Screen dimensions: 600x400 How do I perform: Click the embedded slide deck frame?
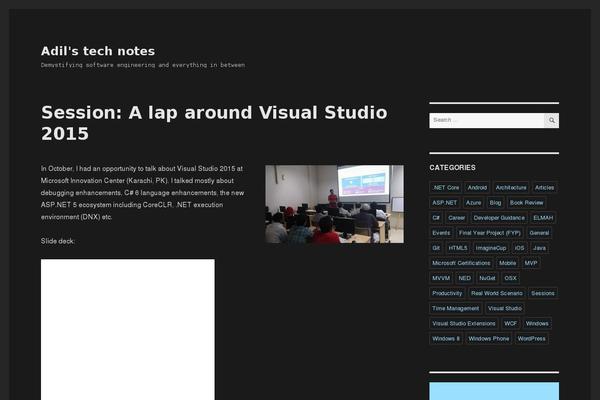point(128,329)
